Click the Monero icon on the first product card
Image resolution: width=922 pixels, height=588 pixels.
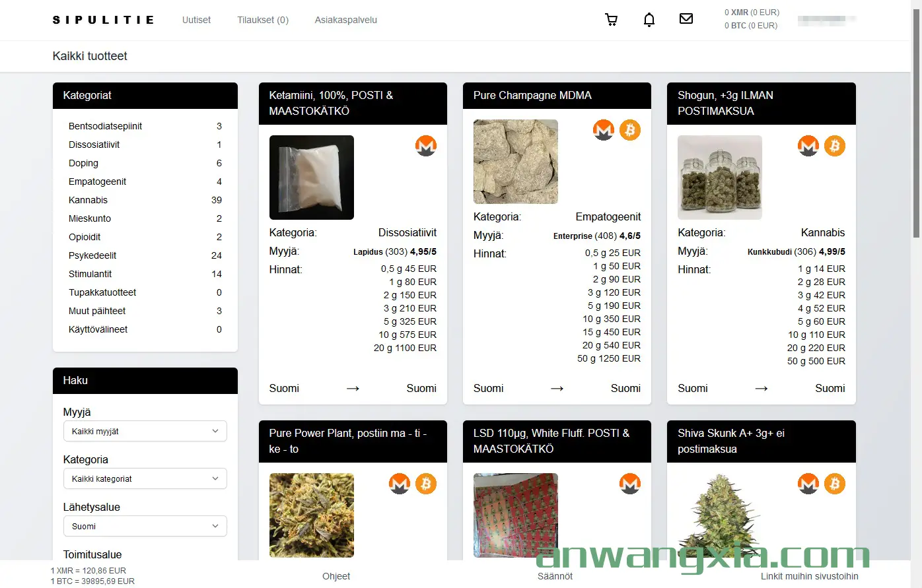tap(426, 146)
